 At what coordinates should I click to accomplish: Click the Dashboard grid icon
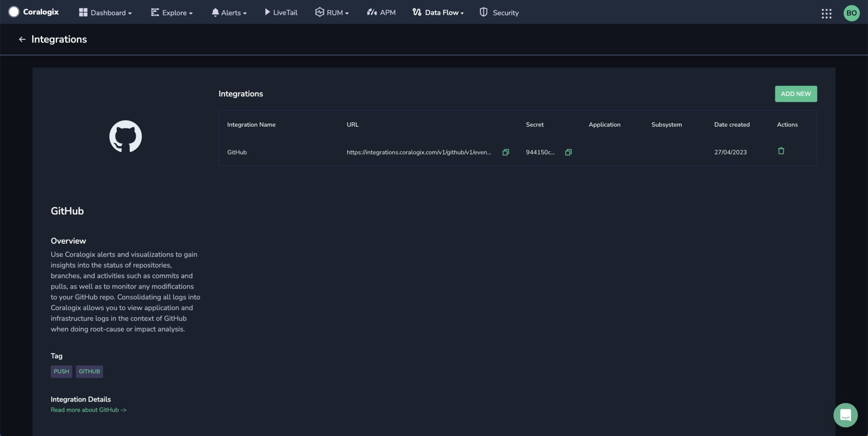tap(83, 12)
